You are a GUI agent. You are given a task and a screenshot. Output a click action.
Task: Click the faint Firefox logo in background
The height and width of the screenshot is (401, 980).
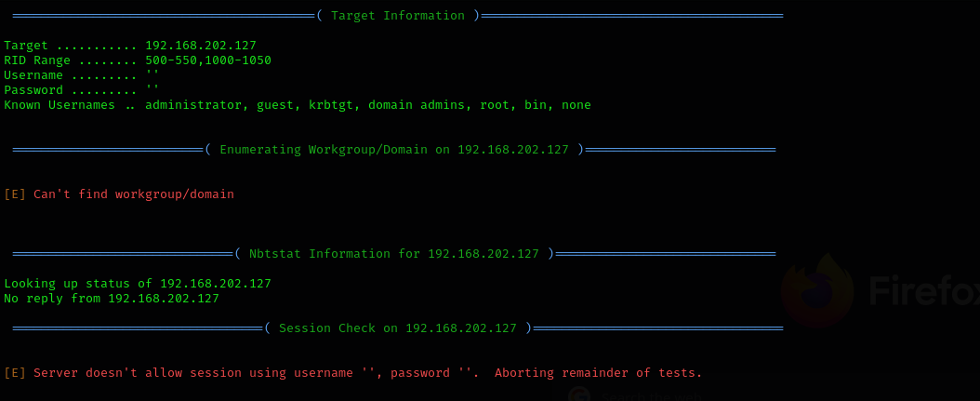click(816, 290)
